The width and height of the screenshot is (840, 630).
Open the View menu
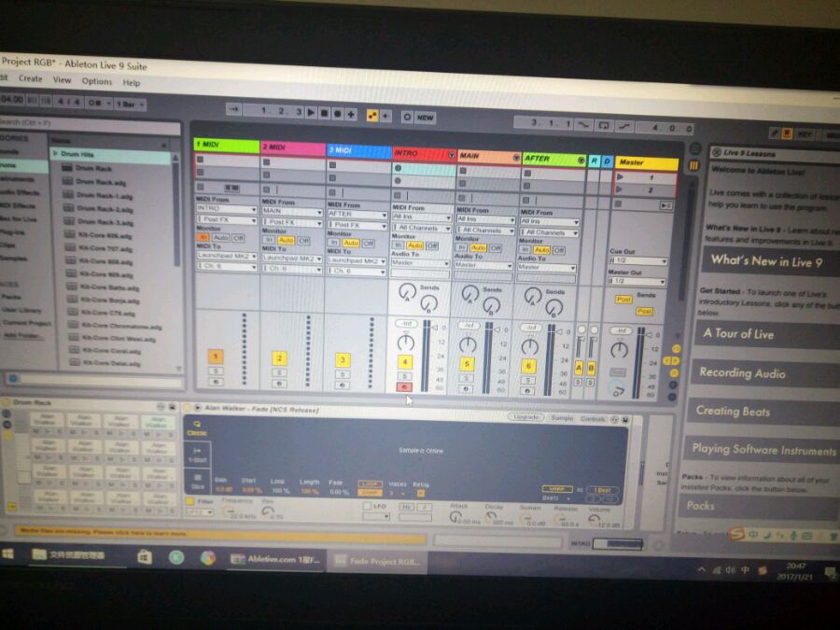62,80
